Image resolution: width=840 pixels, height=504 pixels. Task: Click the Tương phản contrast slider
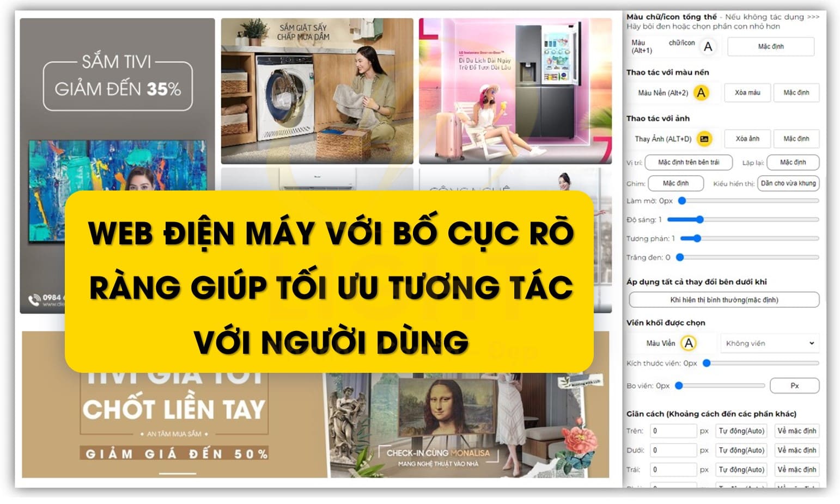pos(750,238)
